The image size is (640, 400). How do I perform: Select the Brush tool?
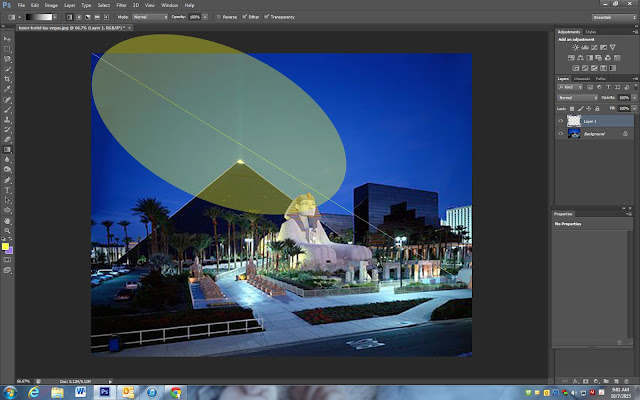[7, 110]
